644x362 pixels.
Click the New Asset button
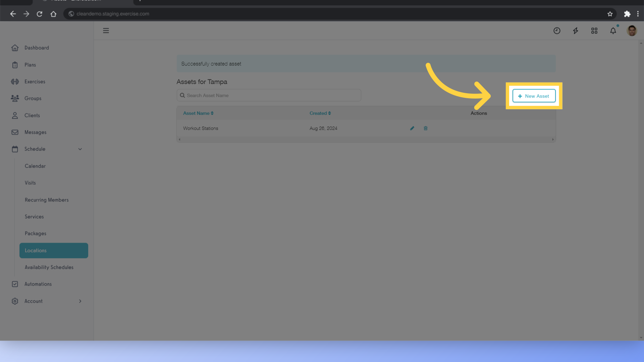534,96
